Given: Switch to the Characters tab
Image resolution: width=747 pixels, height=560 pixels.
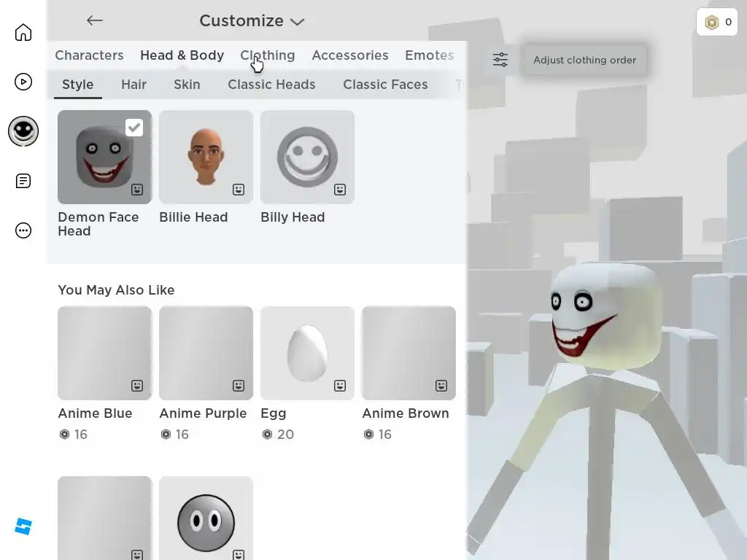Looking at the screenshot, I should (x=89, y=55).
